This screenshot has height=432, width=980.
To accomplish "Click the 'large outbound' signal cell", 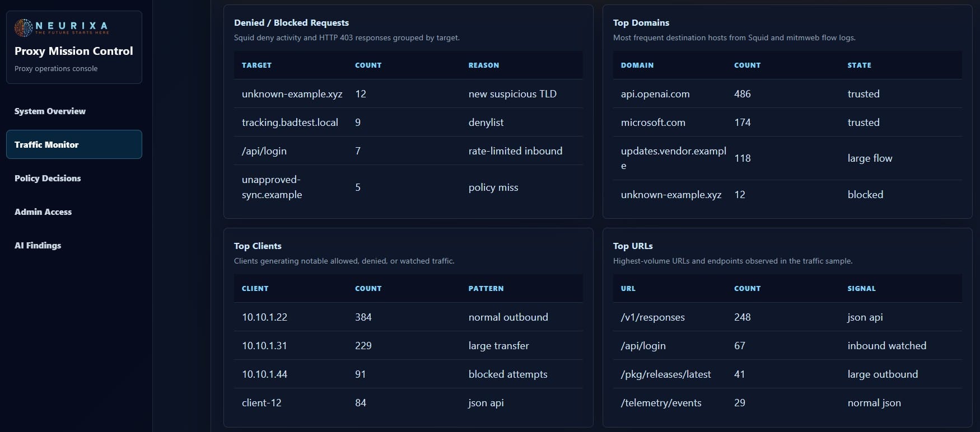I will click(883, 374).
